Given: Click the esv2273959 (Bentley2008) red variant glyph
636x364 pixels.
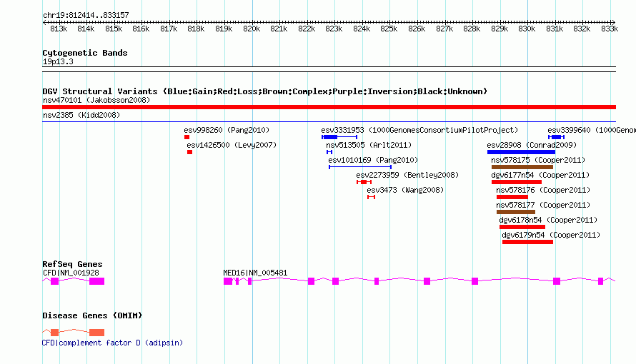Looking at the screenshot, I should pos(364,182).
